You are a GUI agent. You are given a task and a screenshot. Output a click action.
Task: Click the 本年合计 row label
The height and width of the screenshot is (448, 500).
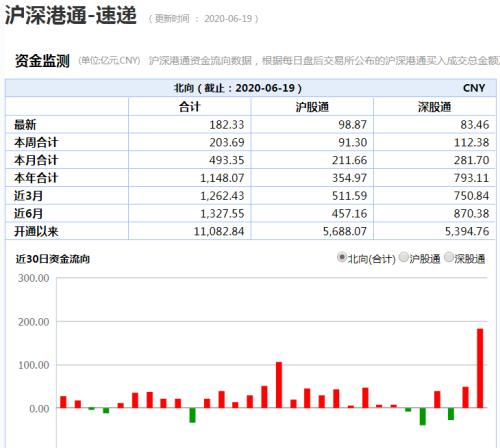(36, 178)
